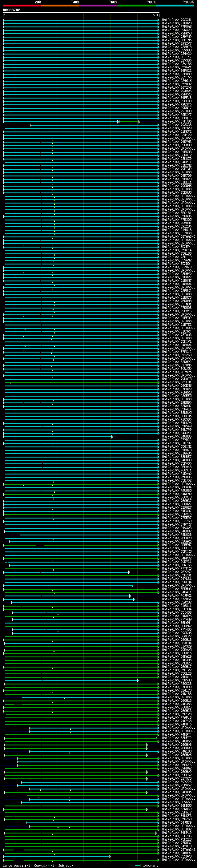Open hit UniRef100_Q9SXU1

pyautogui.click(x=177, y=20)
